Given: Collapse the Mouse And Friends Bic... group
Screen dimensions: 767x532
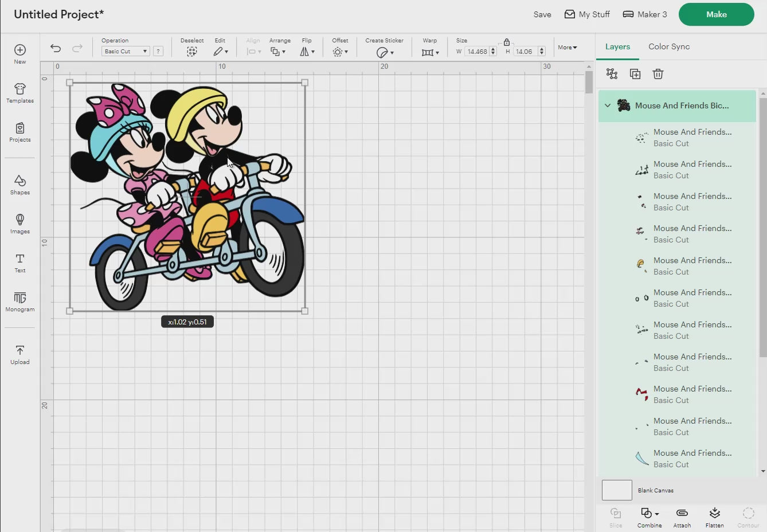Looking at the screenshot, I should click(x=608, y=105).
